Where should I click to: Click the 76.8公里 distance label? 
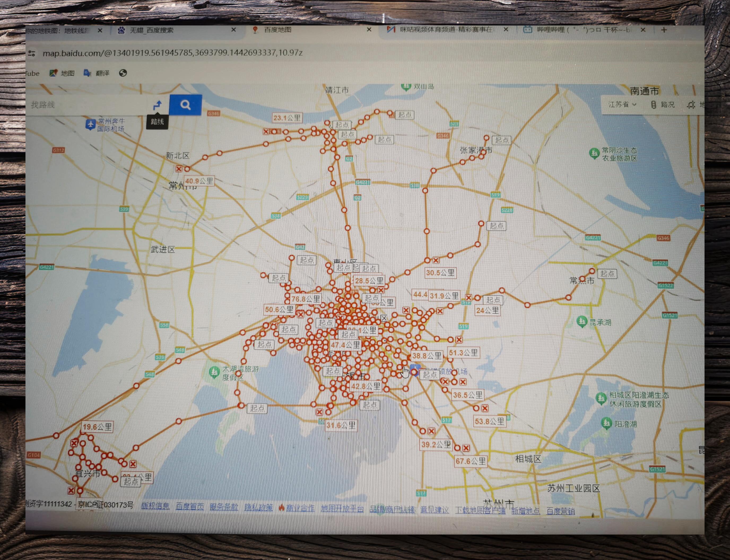pos(306,299)
